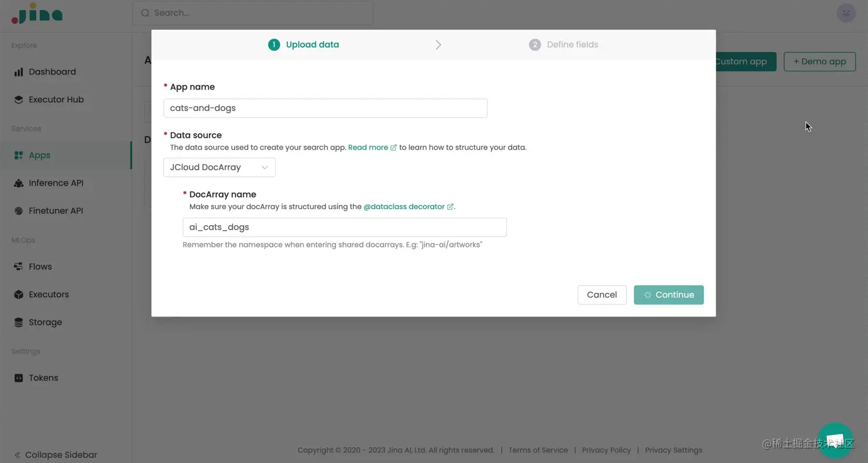Click the Executor Hub stack icon

click(18, 99)
